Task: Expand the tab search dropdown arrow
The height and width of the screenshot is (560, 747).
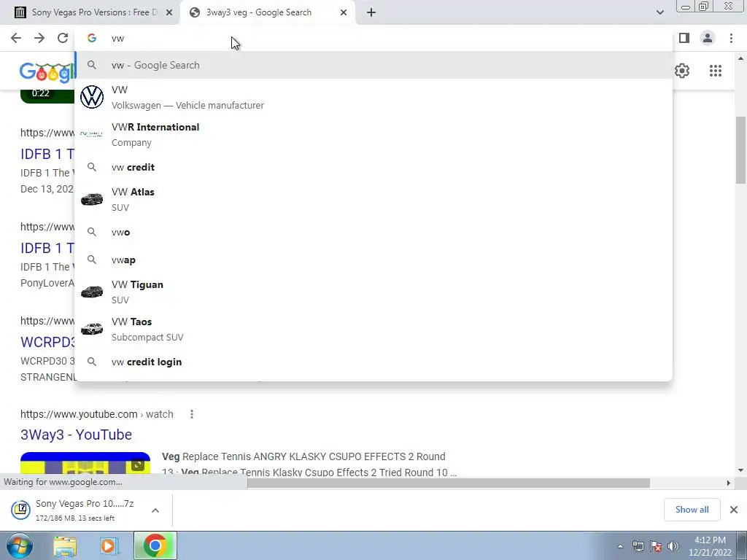Action: pos(659,12)
